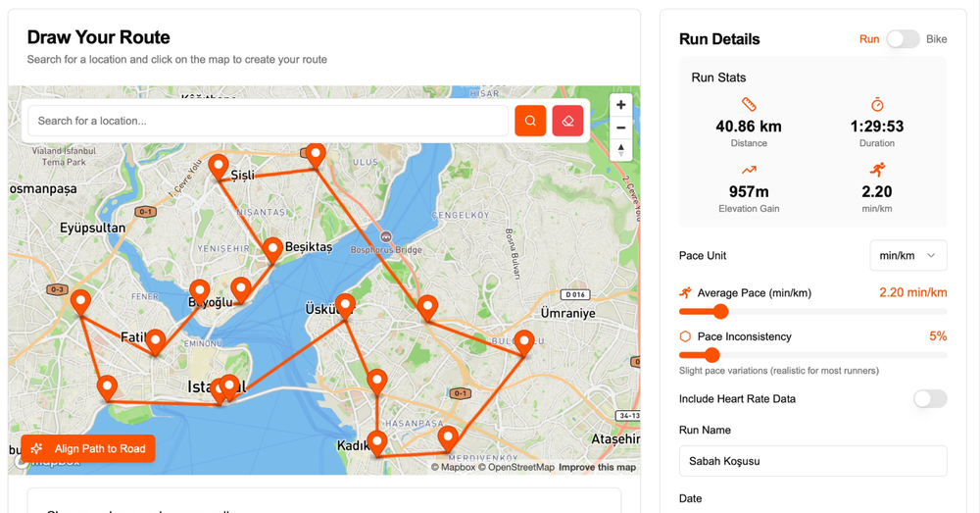Open the Pace Unit min/km dropdown
This screenshot has height=513, width=980.
click(x=908, y=255)
